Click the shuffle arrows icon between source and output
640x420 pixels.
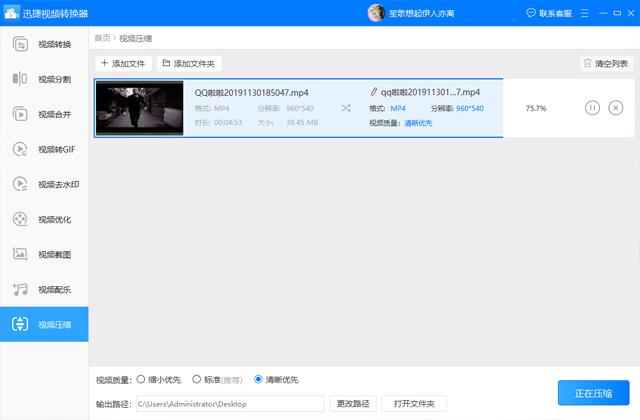(346, 108)
